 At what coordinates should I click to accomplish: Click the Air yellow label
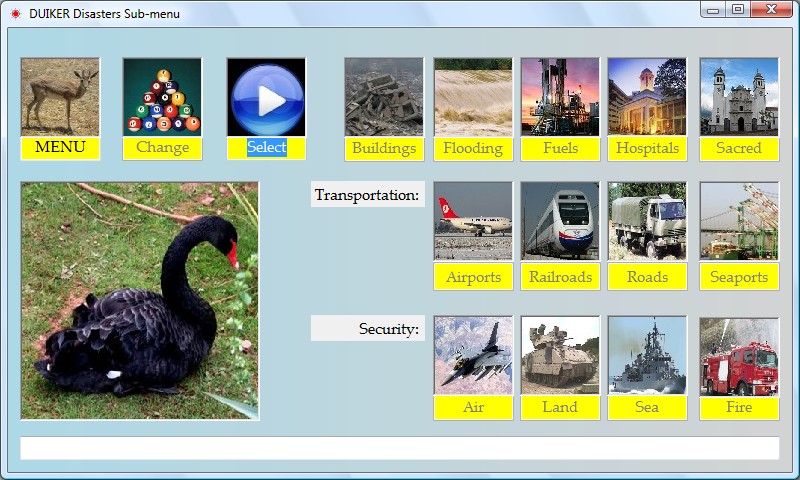click(x=473, y=408)
